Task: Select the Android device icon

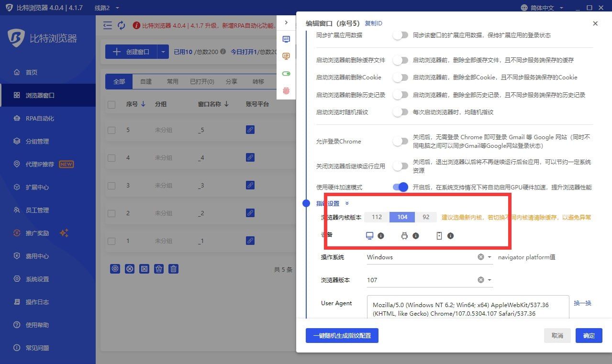Action: pyautogui.click(x=404, y=236)
